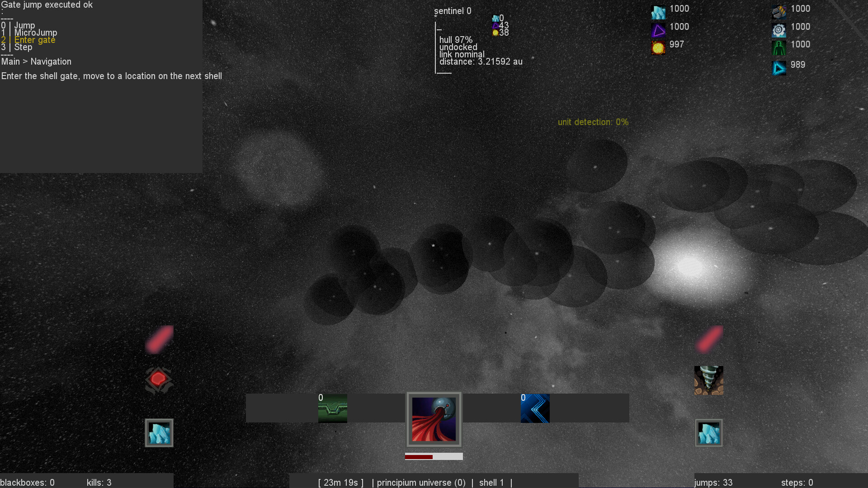
Task: Click the drill tornado icon on the right side
Action: tap(708, 380)
